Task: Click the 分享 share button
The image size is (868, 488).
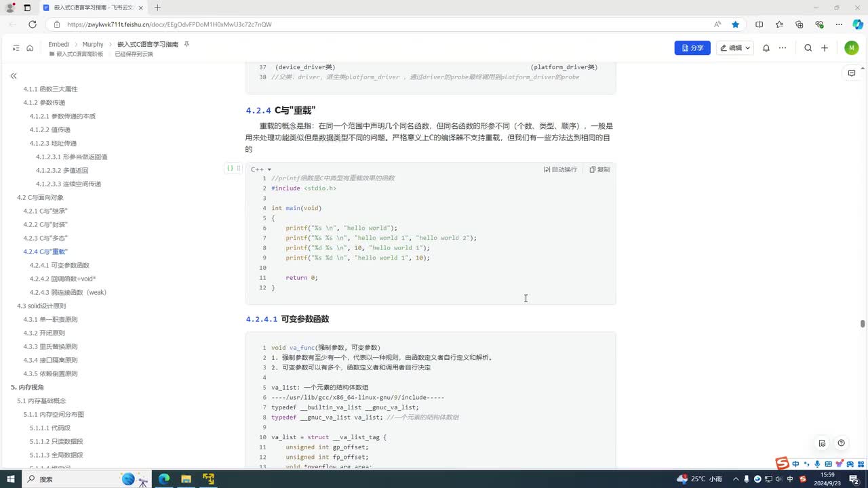Action: [692, 48]
